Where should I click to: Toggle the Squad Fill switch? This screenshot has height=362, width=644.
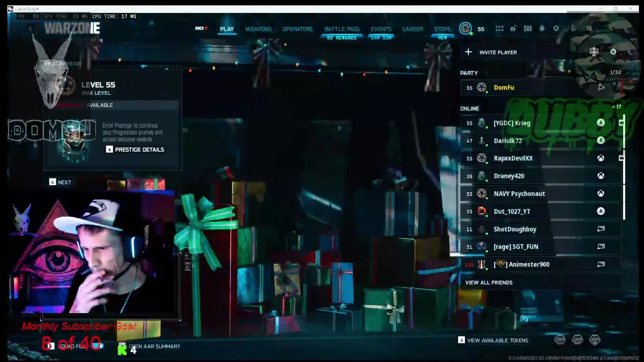coord(97,346)
